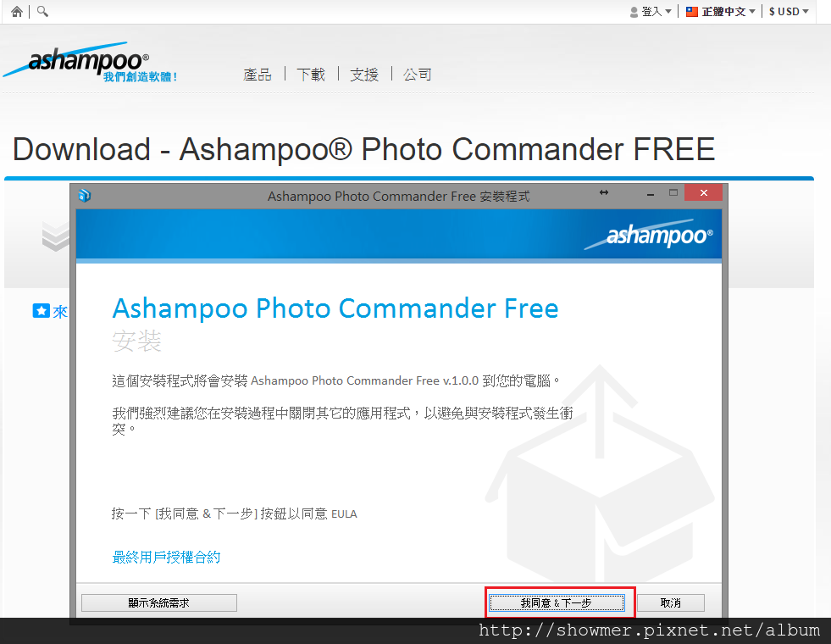Image resolution: width=831 pixels, height=644 pixels.
Task: Click the gray down chevrons icon behind installer
Action: (56, 236)
